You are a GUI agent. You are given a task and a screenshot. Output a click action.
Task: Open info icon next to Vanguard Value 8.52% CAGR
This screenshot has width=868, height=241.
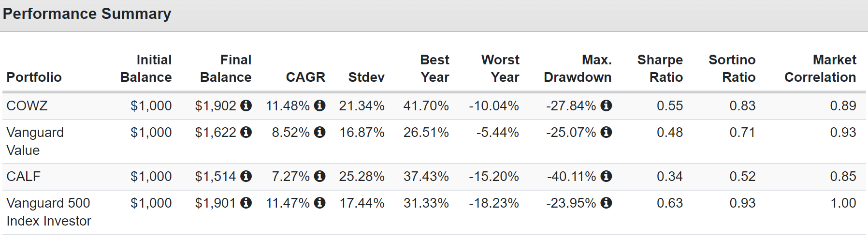click(x=319, y=132)
